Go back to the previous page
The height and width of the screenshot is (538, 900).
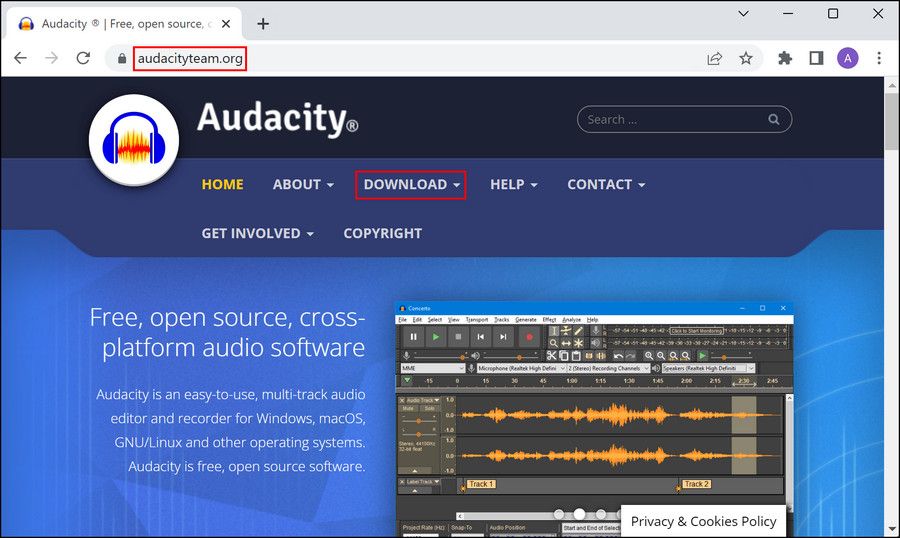pyautogui.click(x=21, y=58)
